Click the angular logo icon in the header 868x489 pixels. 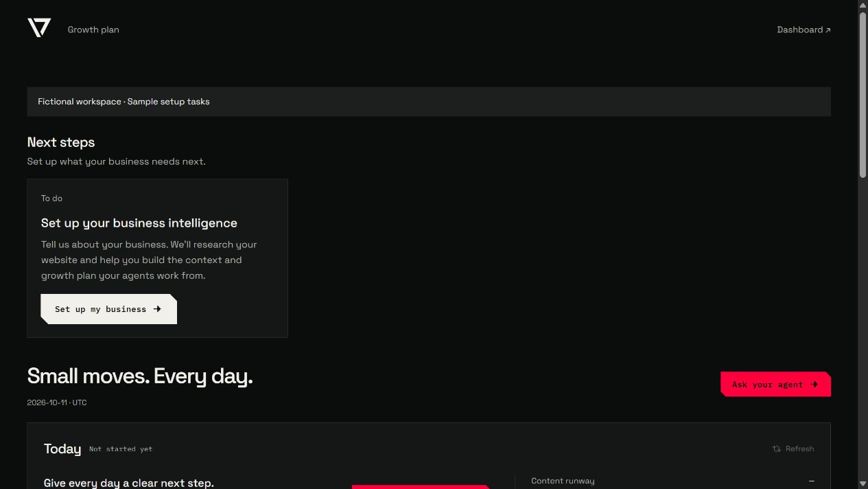39,28
